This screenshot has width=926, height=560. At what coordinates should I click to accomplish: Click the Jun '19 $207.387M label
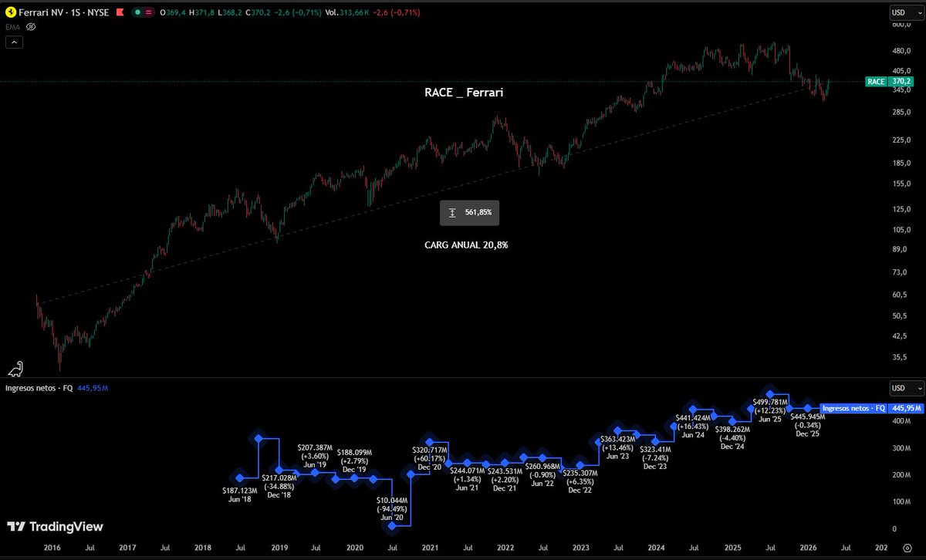(x=316, y=456)
